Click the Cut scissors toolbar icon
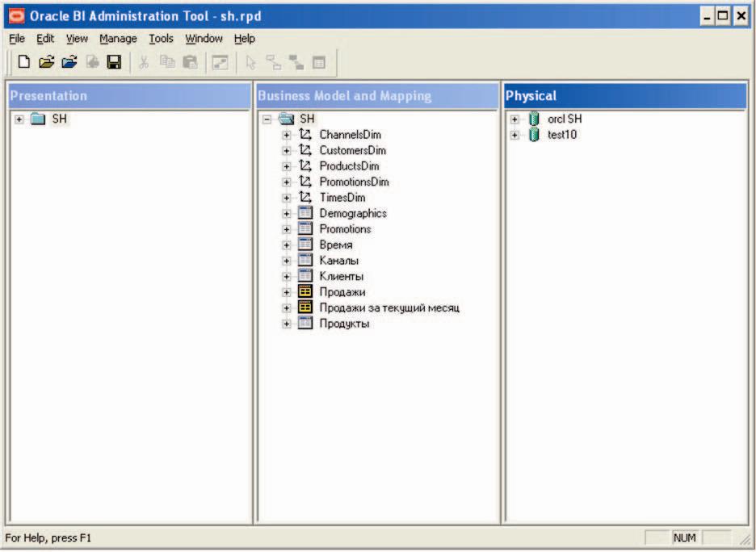756x552 pixels. (x=143, y=62)
